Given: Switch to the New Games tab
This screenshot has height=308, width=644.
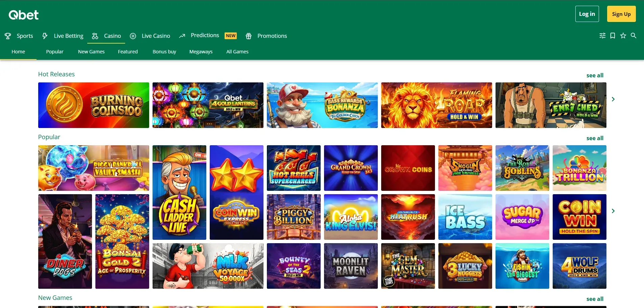Looking at the screenshot, I should pyautogui.click(x=91, y=52).
